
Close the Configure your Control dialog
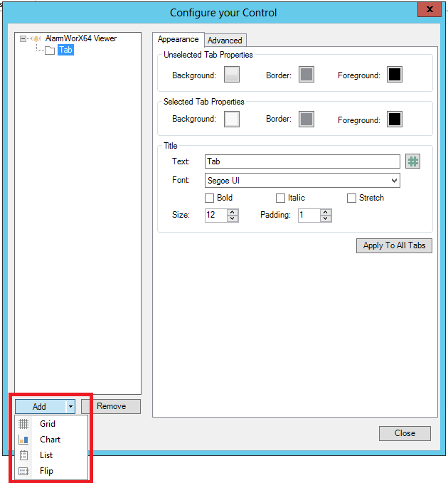pyautogui.click(x=430, y=9)
